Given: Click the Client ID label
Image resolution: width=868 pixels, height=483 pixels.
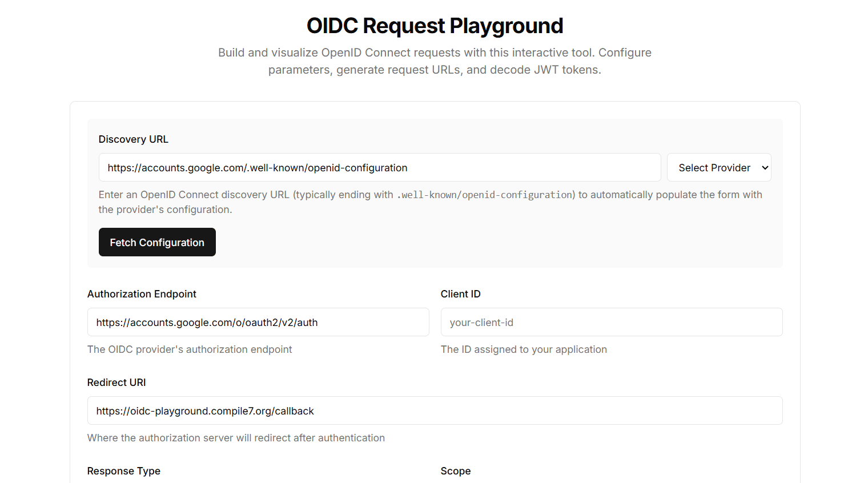Looking at the screenshot, I should point(460,294).
